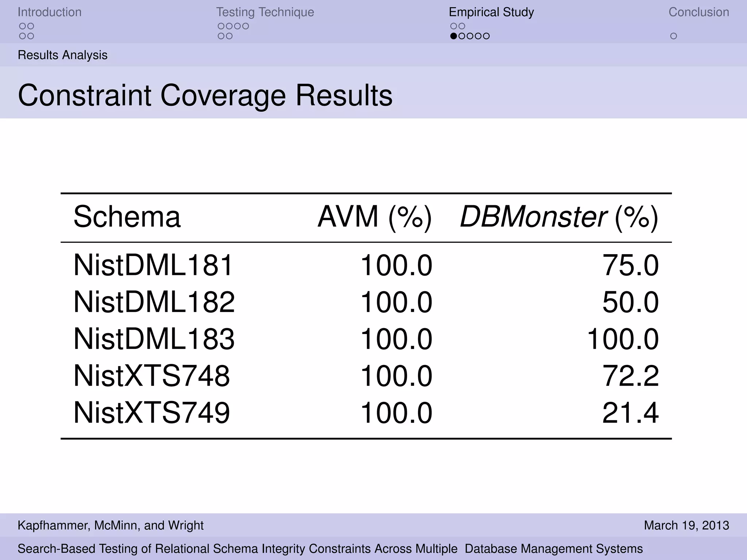
Task: Click the authors Kapfhammer, McMinn, and Wright
Action: click(111, 525)
